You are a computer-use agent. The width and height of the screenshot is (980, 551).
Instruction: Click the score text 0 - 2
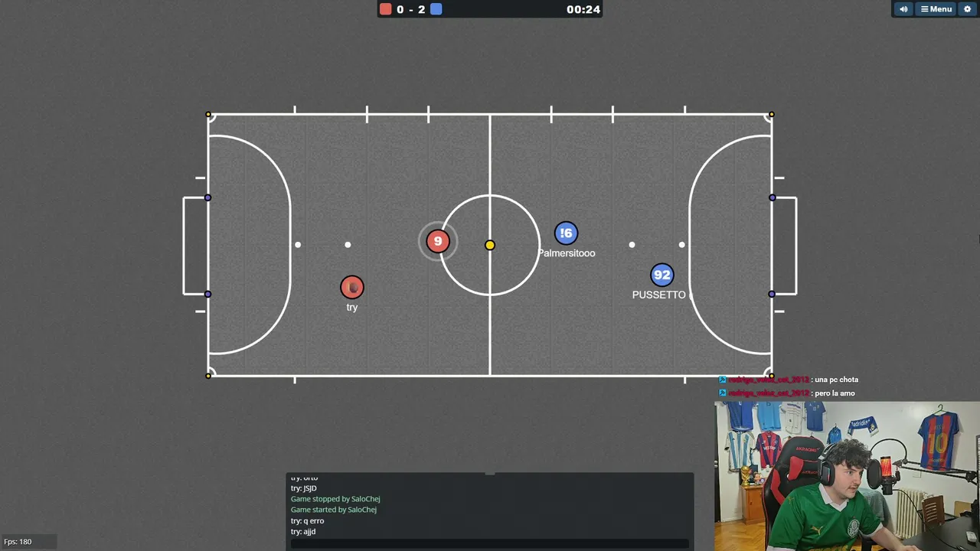(411, 9)
